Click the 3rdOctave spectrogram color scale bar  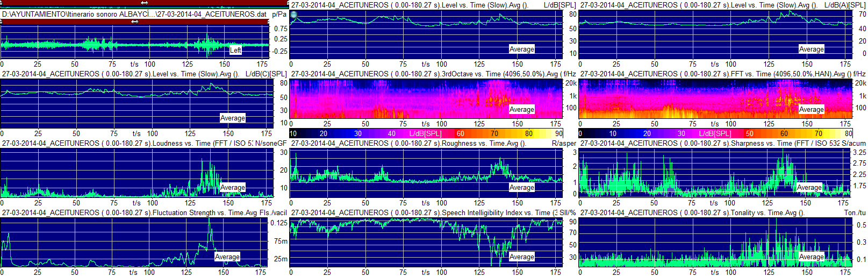click(x=426, y=133)
